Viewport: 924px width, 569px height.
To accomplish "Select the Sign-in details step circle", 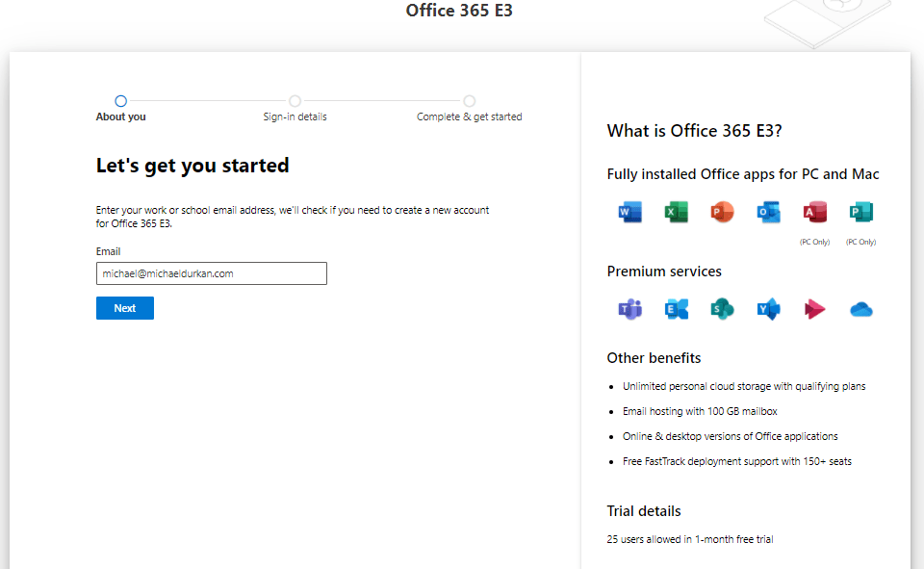I will 295,101.
